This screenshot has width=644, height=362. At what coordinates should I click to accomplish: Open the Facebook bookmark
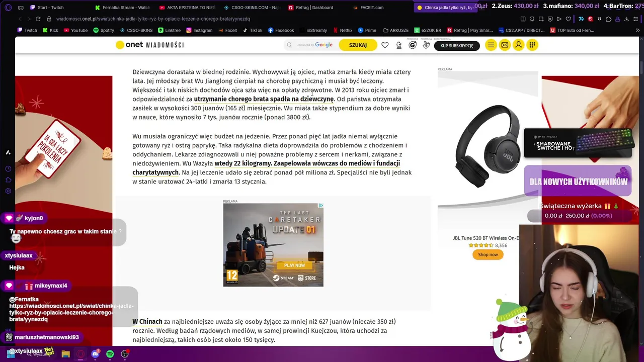(x=281, y=30)
